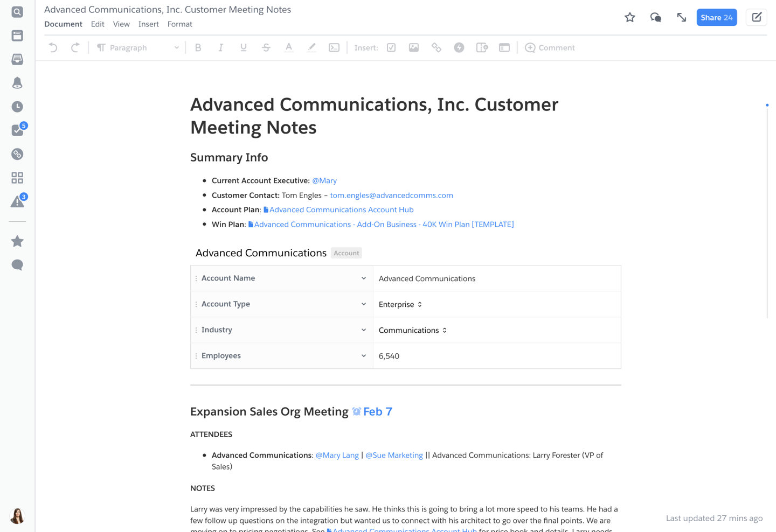Favorite this document with the star icon
This screenshot has width=776, height=532.
click(x=629, y=17)
